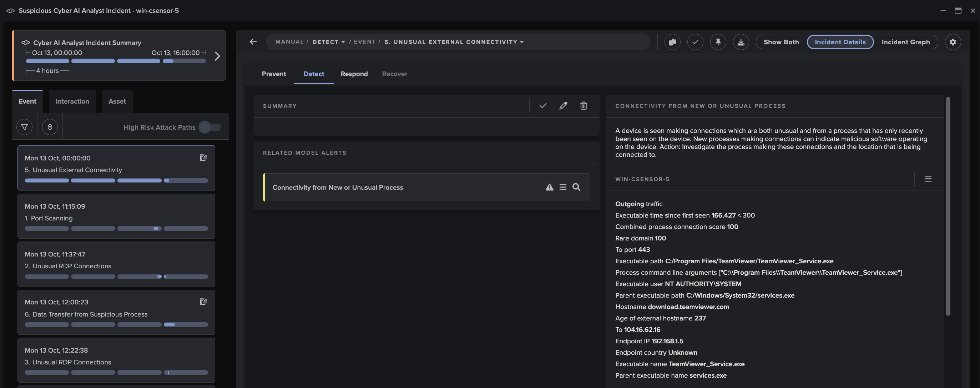
Task: Edit the Summary using the pencil icon
Action: pyautogui.click(x=564, y=105)
